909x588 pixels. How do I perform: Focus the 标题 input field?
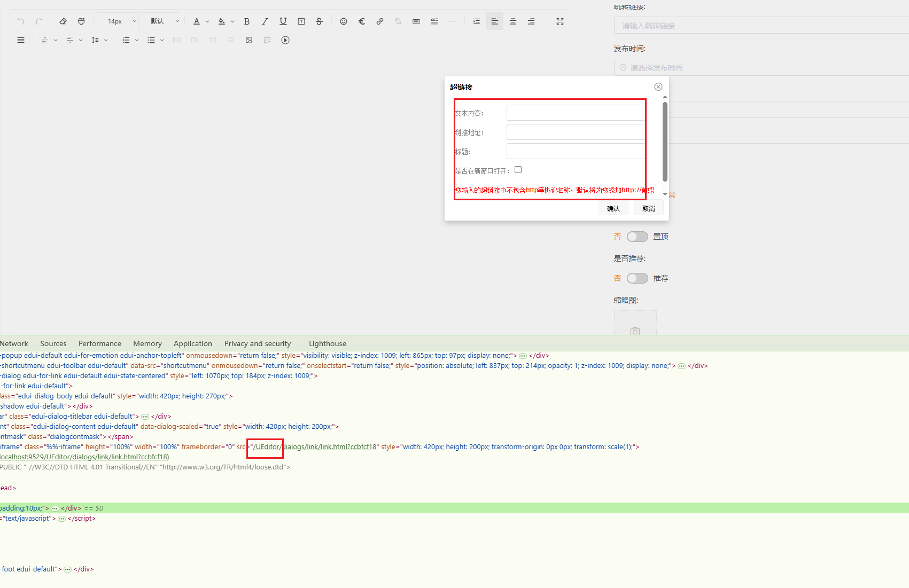576,151
